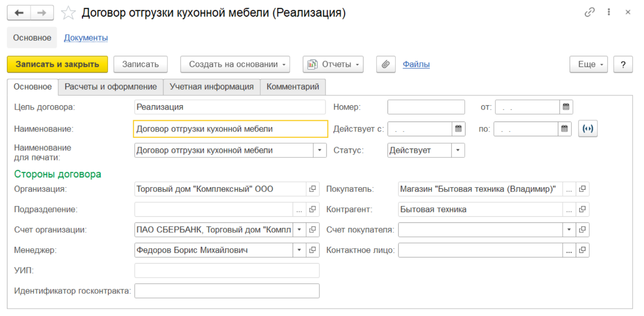Click the paperclip attach files icon

click(x=385, y=64)
